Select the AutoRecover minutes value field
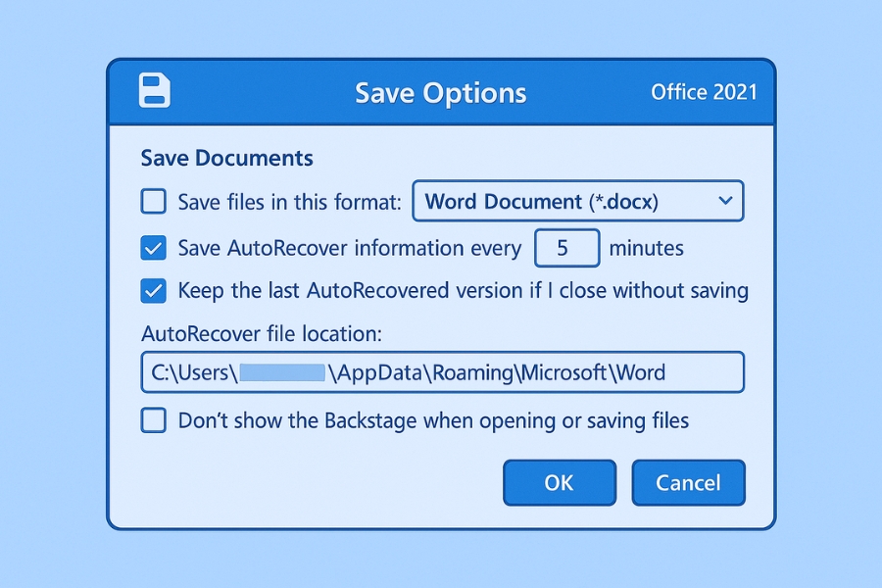This screenshot has height=588, width=882. [x=566, y=248]
